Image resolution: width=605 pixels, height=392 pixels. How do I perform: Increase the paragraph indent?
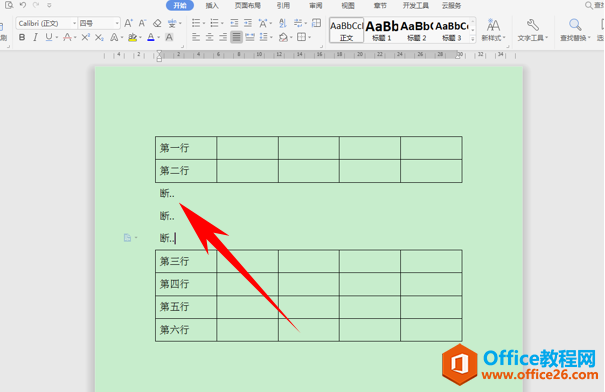pos(248,23)
